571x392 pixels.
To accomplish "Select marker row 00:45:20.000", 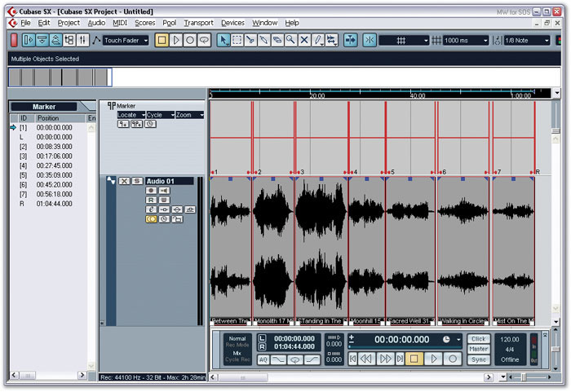I will pos(48,184).
